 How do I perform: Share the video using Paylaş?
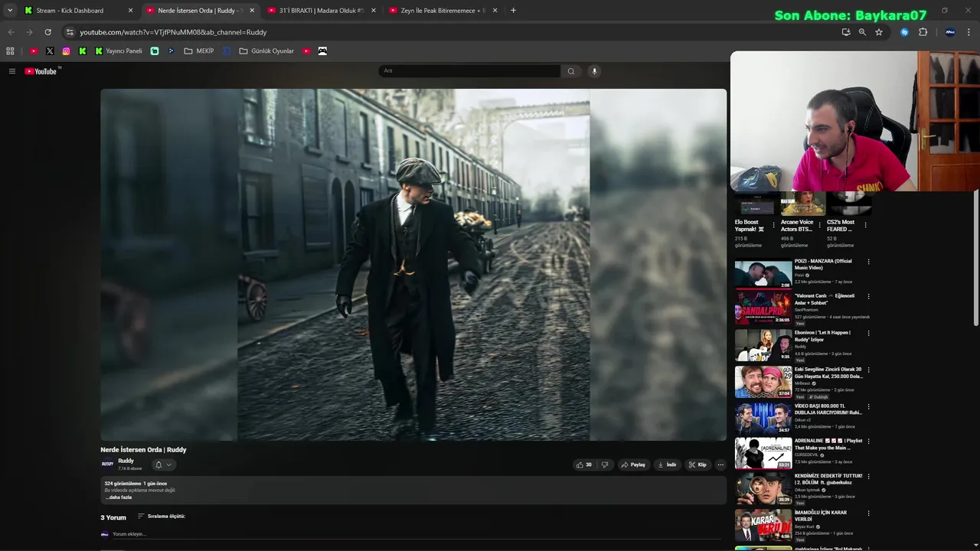(x=633, y=465)
